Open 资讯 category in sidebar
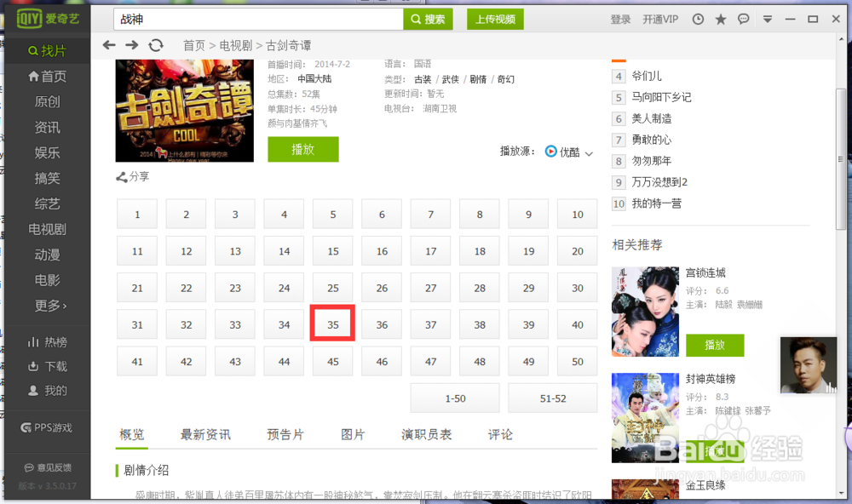Image resolution: width=852 pixels, height=504 pixels. pos(47,127)
